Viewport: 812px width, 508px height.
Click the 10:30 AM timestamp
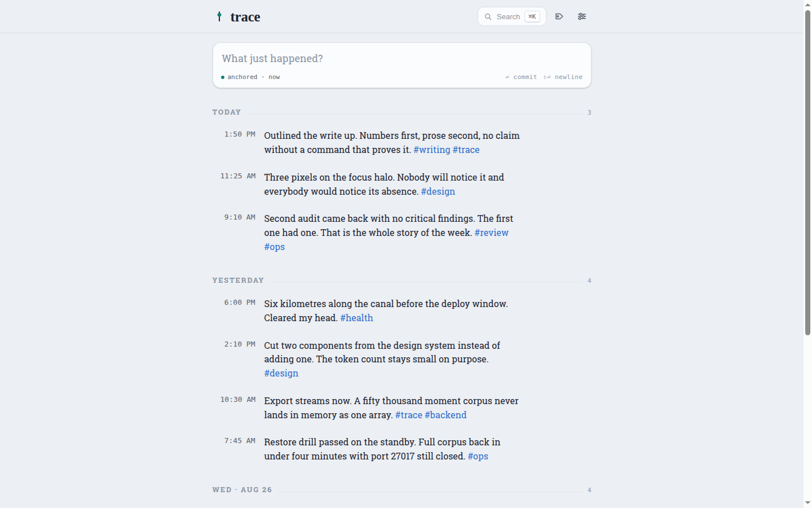click(238, 400)
